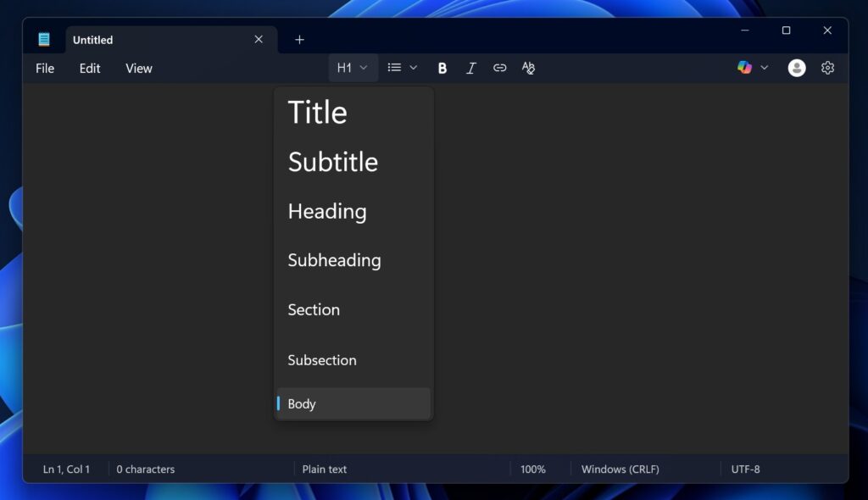Toggle italic formatting
The image size is (868, 500).
point(471,68)
